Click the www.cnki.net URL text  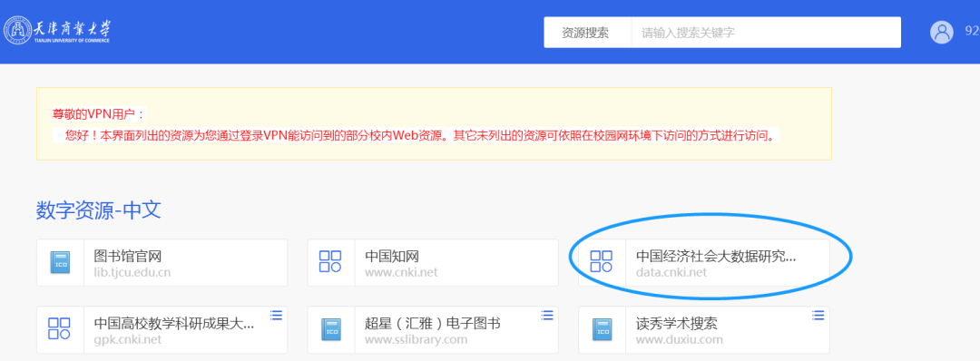(401, 272)
